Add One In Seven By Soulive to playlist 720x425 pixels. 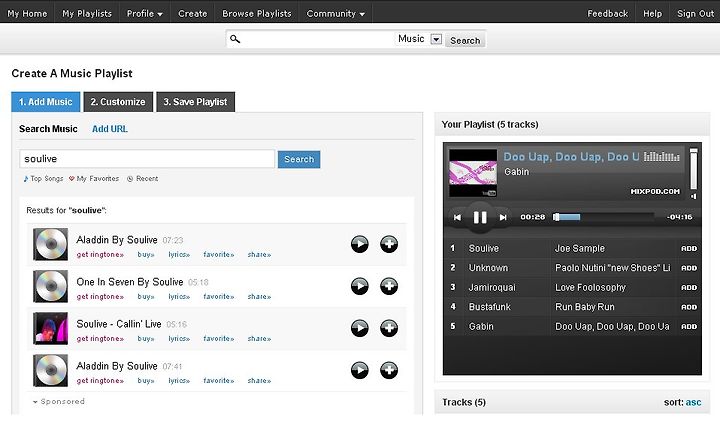[x=389, y=286]
